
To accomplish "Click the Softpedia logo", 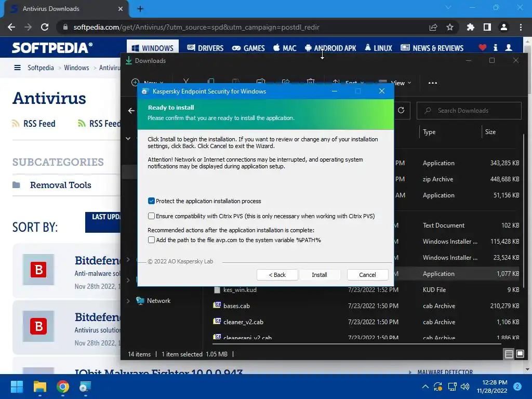I will pos(52,48).
